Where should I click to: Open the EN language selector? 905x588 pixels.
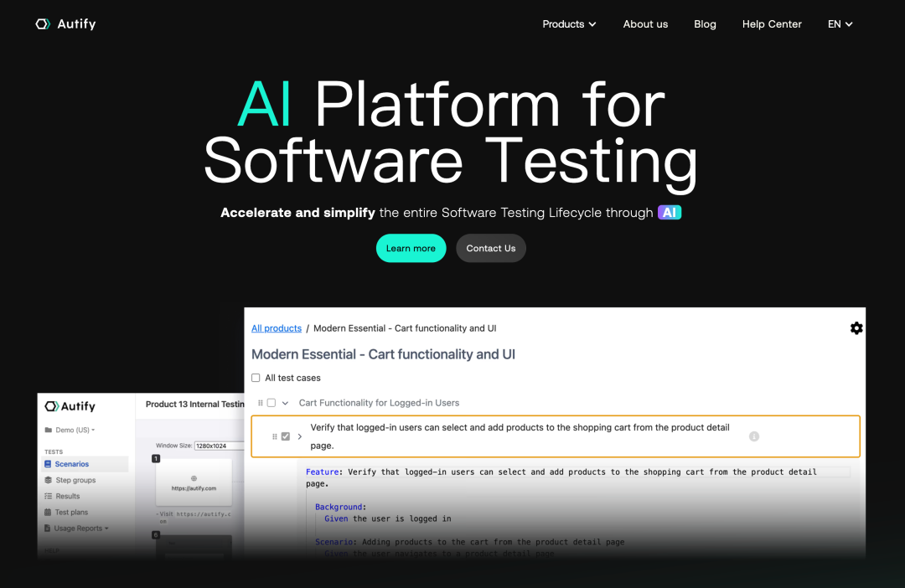(x=840, y=24)
